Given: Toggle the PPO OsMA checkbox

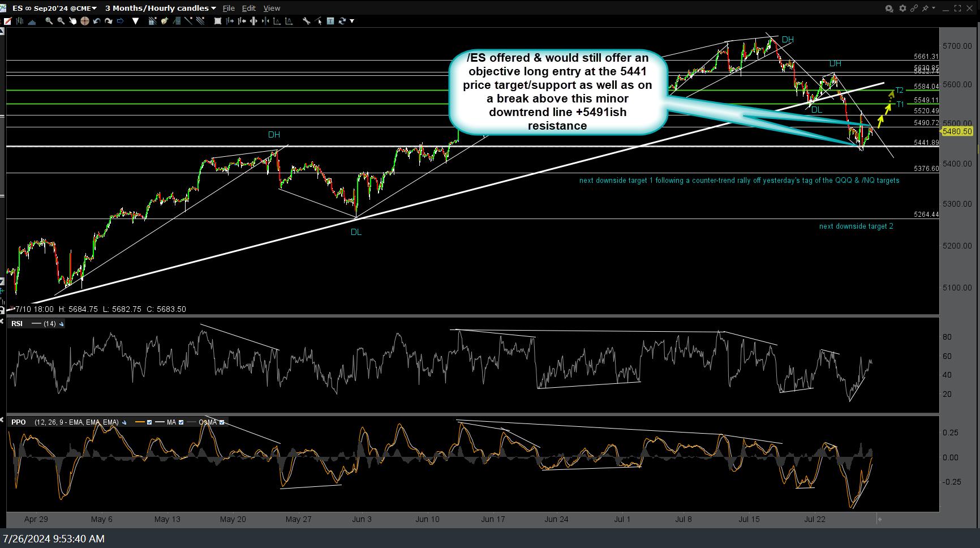Looking at the screenshot, I should click(x=222, y=422).
